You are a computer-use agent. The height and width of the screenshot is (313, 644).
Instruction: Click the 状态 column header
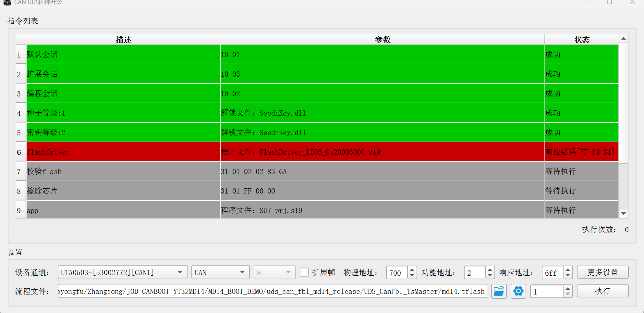pos(581,39)
